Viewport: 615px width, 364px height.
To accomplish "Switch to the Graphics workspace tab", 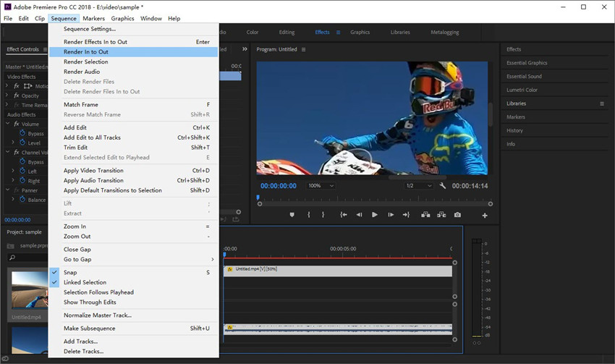I will 360,32.
